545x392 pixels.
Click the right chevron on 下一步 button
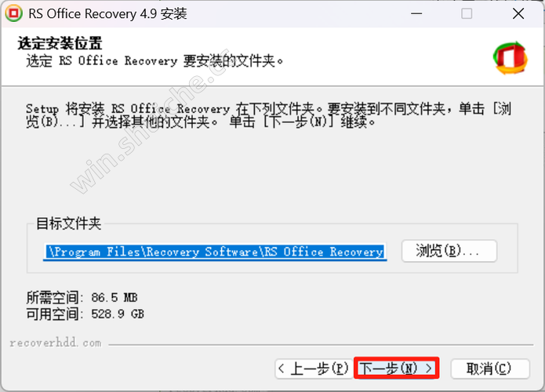[429, 368]
